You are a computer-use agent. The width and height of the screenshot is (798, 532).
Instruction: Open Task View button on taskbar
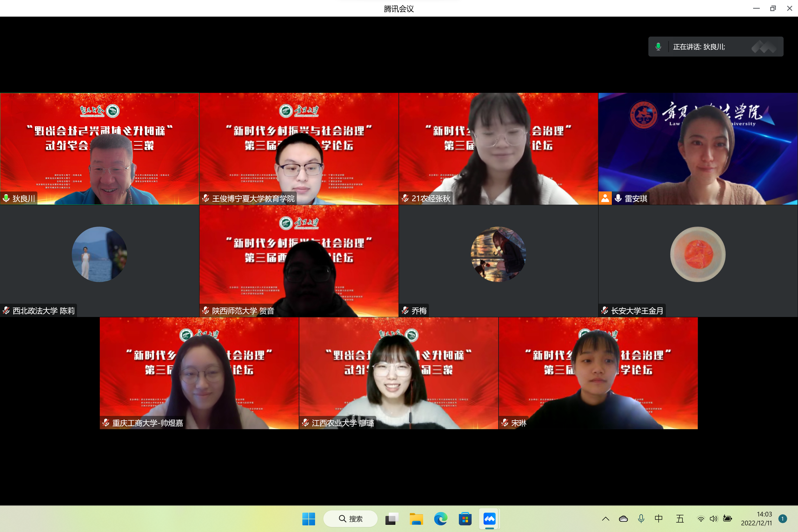coord(392,519)
